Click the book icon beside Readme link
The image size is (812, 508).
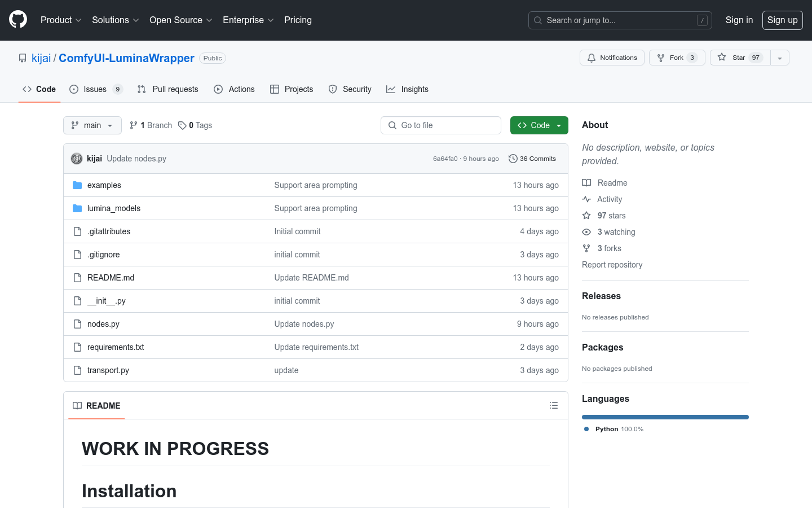coord(586,183)
